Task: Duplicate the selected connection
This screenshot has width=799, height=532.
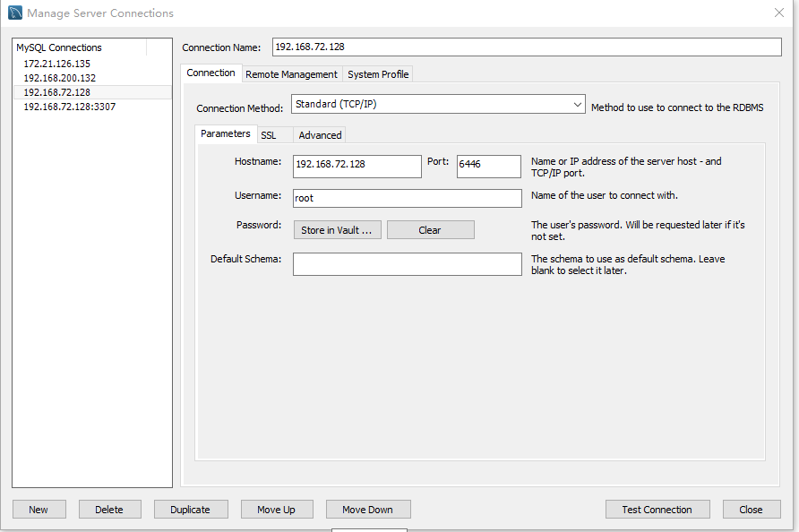Action: tap(191, 510)
